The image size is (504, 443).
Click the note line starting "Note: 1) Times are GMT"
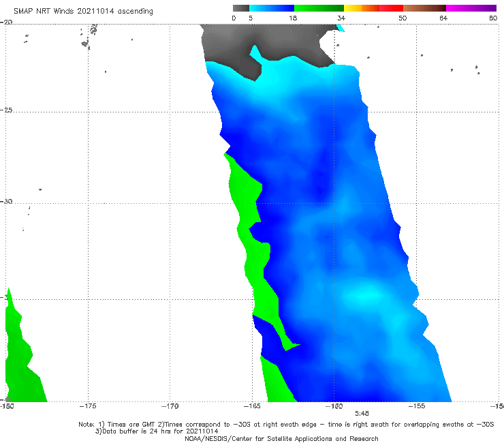286,425
